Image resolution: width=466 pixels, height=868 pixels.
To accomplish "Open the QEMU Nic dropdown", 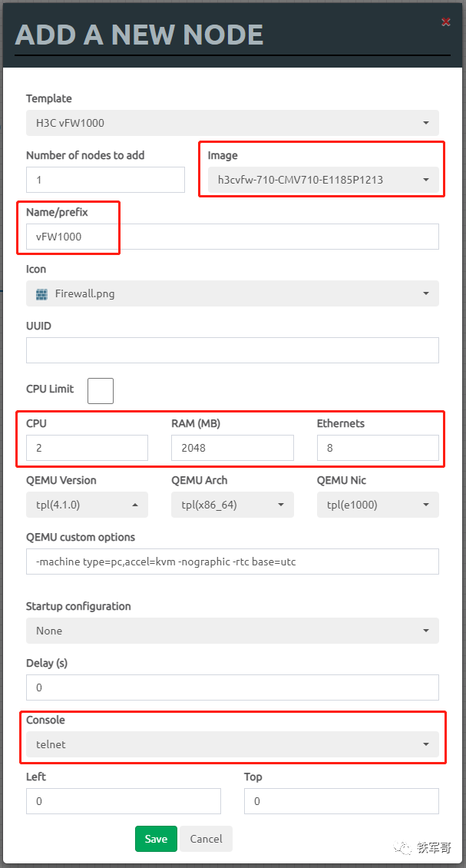I will point(378,505).
